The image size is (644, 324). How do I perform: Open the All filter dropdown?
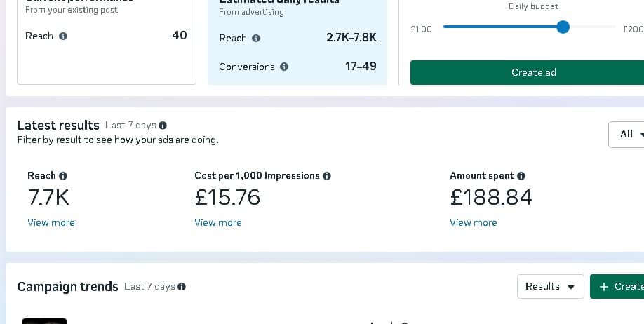click(x=626, y=134)
